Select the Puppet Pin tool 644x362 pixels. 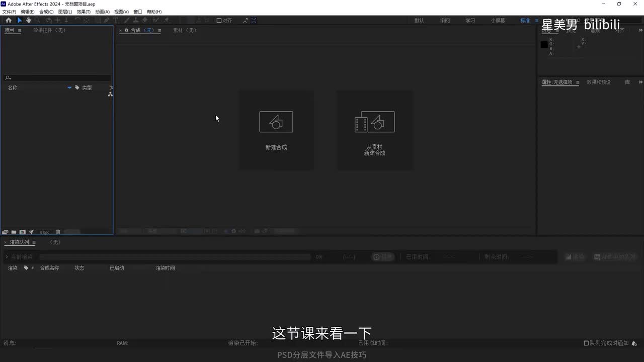167,20
